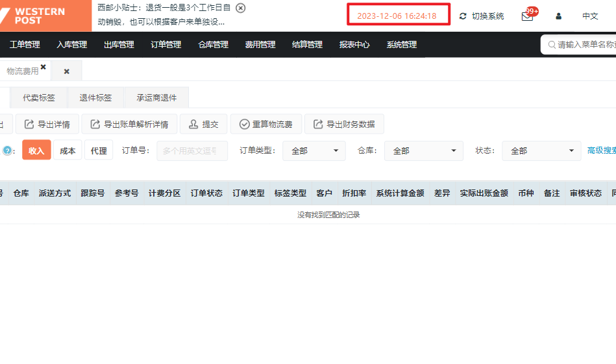Switch to the 承运商退件 tab
The width and height of the screenshot is (616, 364).
156,98
